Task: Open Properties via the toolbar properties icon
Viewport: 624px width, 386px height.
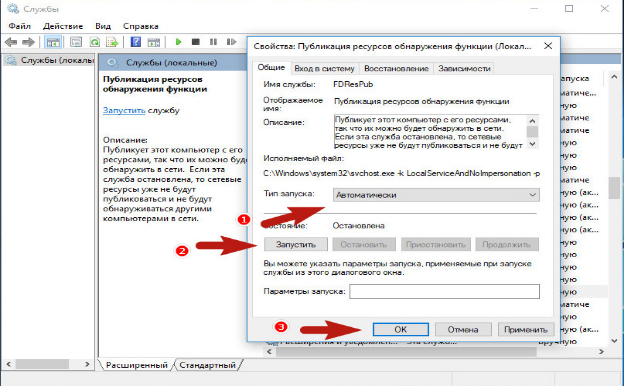Action: pos(76,42)
